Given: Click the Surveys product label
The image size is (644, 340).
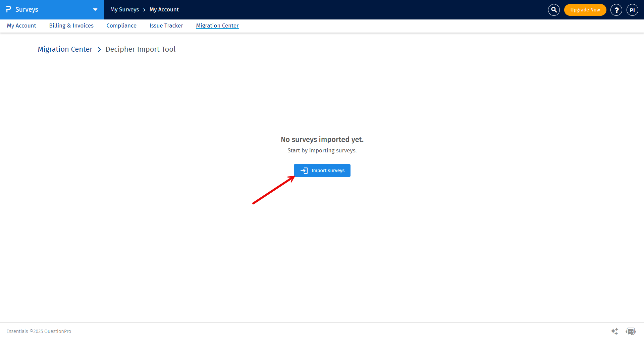Looking at the screenshot, I should (27, 10).
